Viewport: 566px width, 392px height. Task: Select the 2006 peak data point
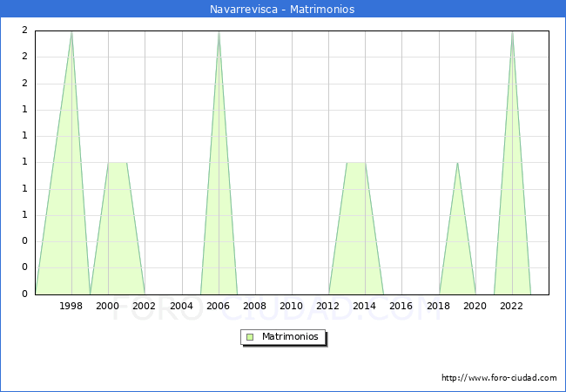(x=219, y=31)
